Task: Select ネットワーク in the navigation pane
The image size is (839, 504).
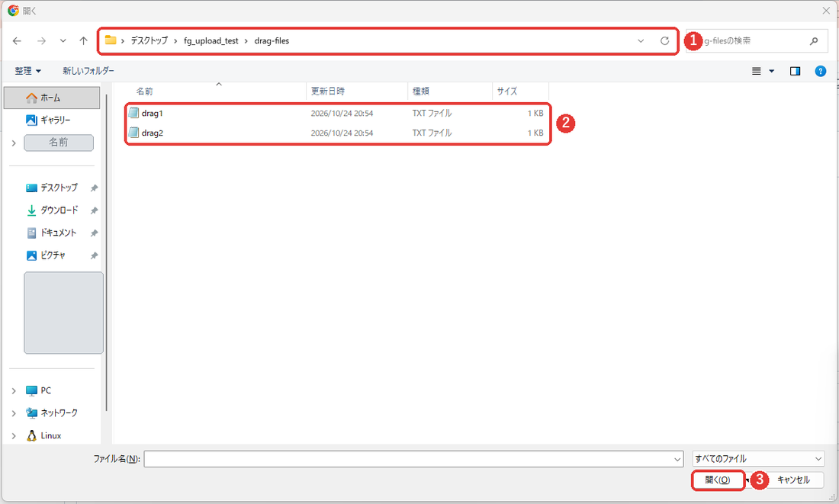Action: coord(52,413)
